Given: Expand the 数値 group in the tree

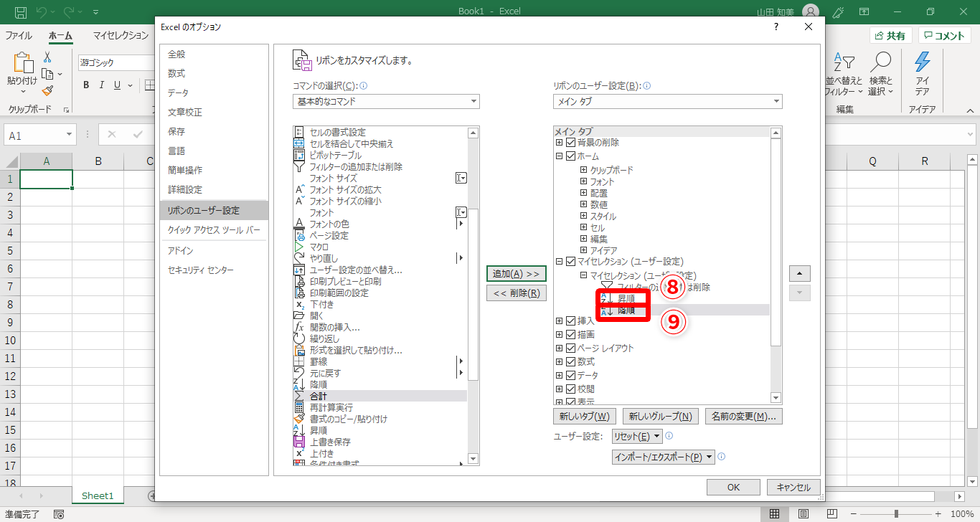Looking at the screenshot, I should pos(584,204).
